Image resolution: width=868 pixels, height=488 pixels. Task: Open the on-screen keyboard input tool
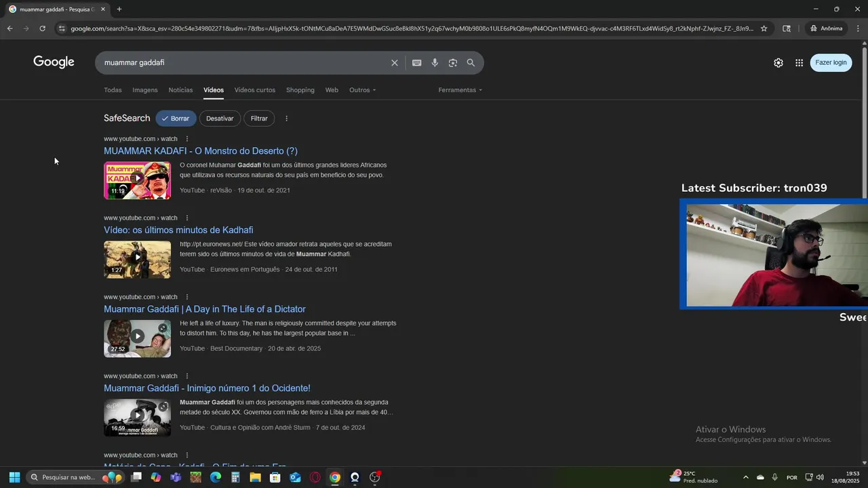tap(416, 62)
